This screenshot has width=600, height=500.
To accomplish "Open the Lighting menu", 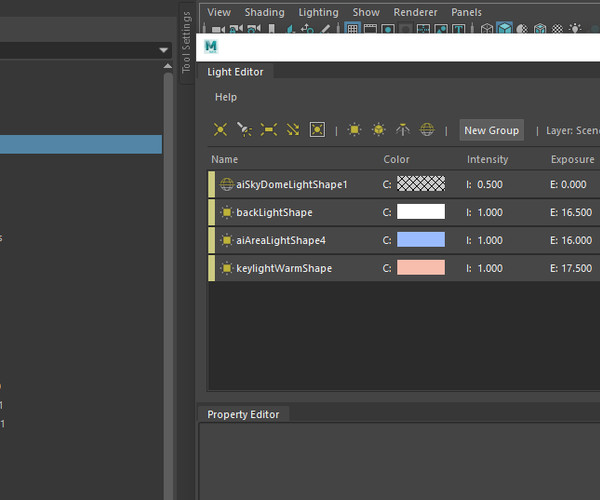I will pos(318,12).
